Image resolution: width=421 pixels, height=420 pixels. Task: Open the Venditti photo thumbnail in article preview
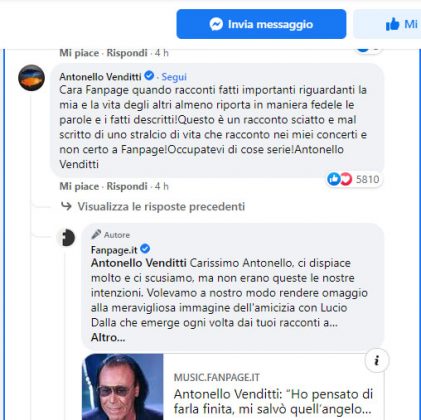(123, 387)
